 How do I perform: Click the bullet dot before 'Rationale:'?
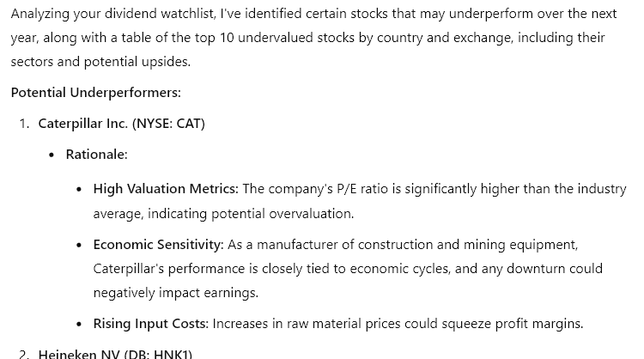point(52,155)
